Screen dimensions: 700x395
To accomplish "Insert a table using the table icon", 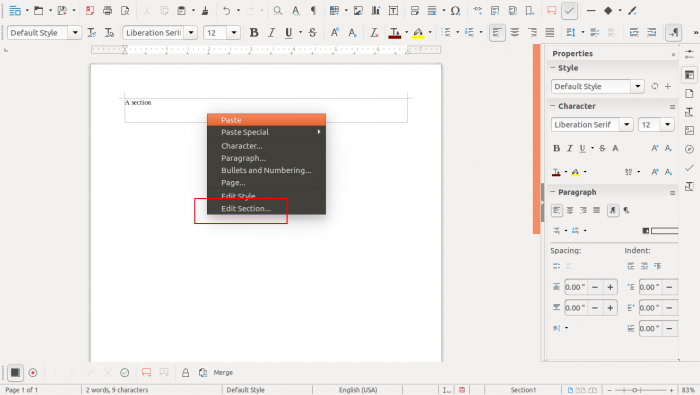I will coord(334,11).
